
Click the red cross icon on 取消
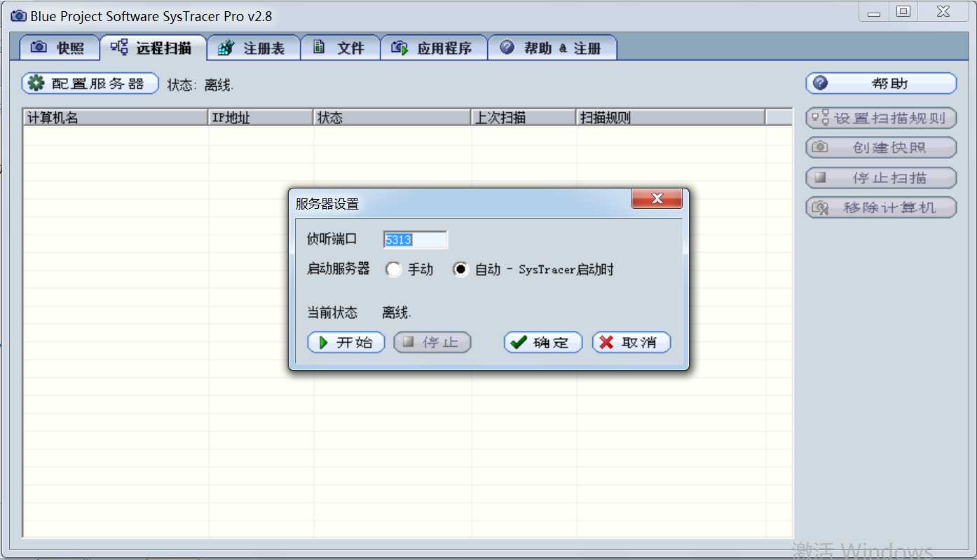(607, 342)
